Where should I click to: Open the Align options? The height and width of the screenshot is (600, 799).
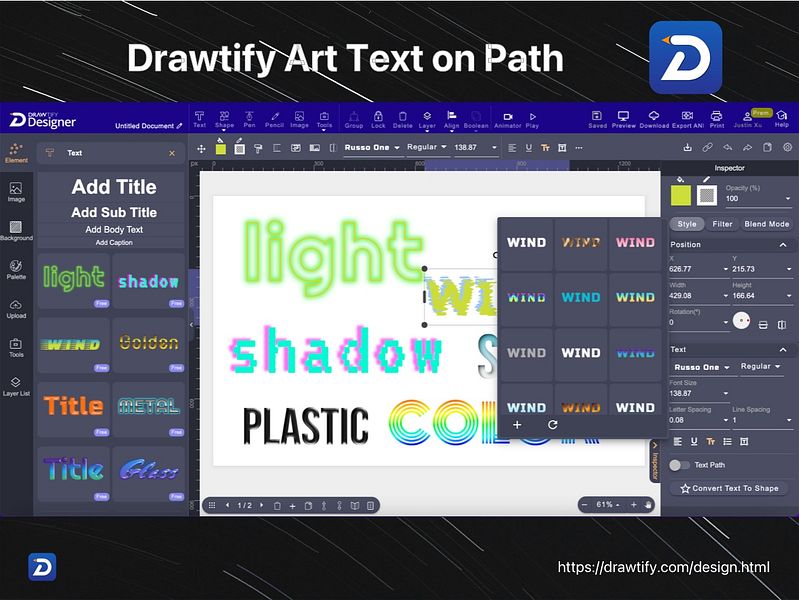point(451,120)
